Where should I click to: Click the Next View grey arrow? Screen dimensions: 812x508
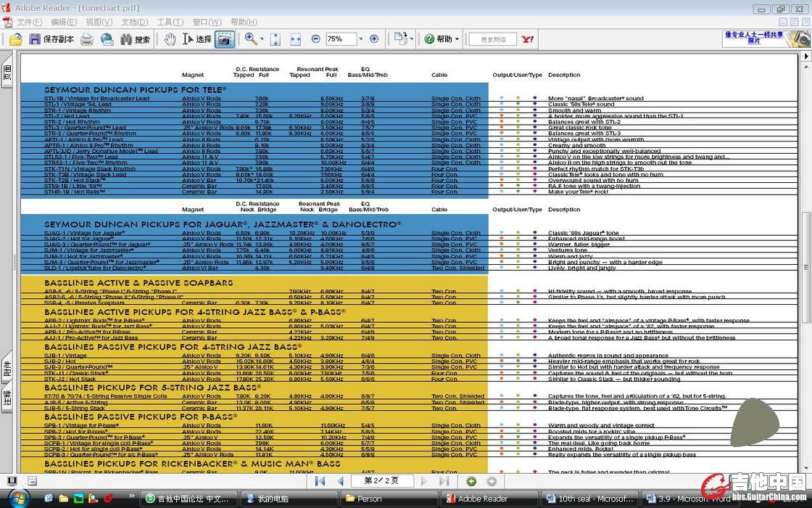[x=492, y=481]
